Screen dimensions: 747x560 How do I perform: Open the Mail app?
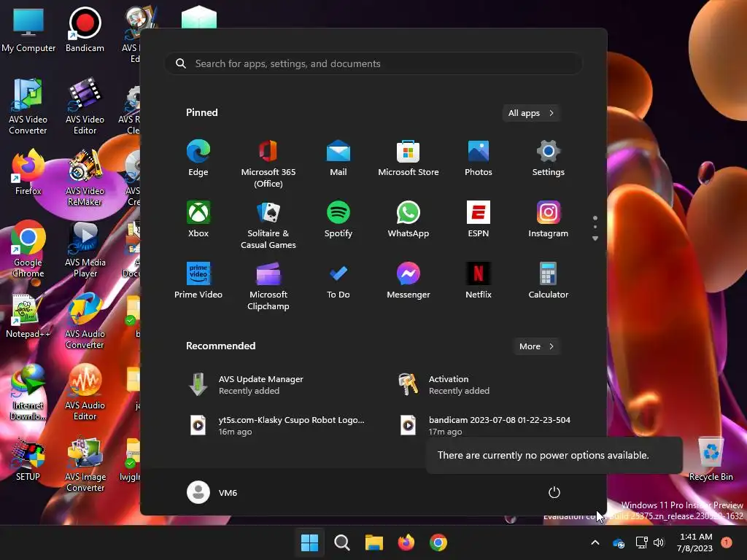[338, 158]
